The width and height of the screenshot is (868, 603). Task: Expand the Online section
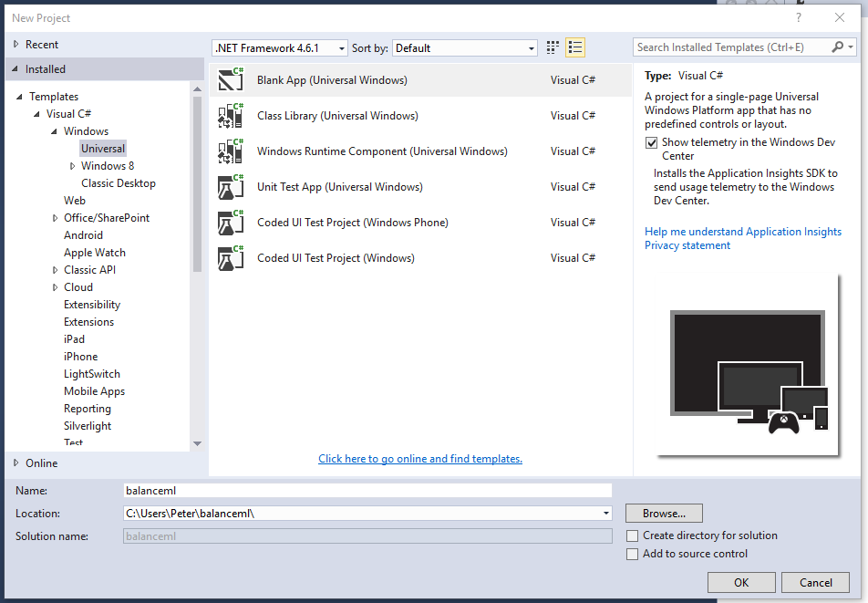pos(16,463)
